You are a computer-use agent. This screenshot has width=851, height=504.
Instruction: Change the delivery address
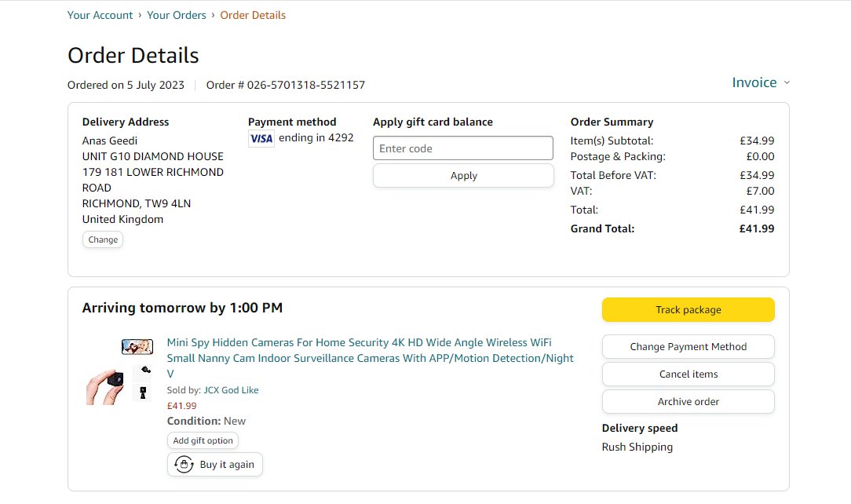pos(103,239)
